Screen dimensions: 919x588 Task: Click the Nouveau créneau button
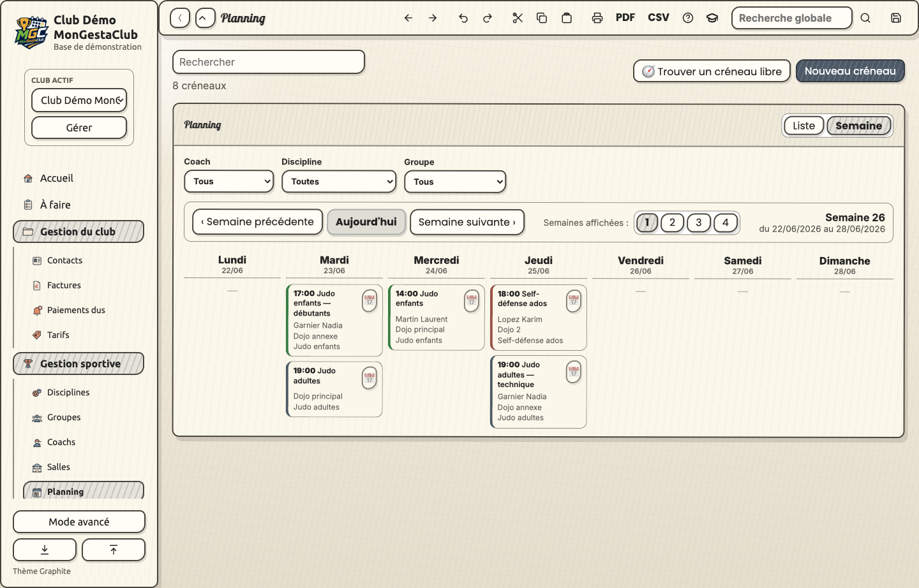tap(850, 71)
